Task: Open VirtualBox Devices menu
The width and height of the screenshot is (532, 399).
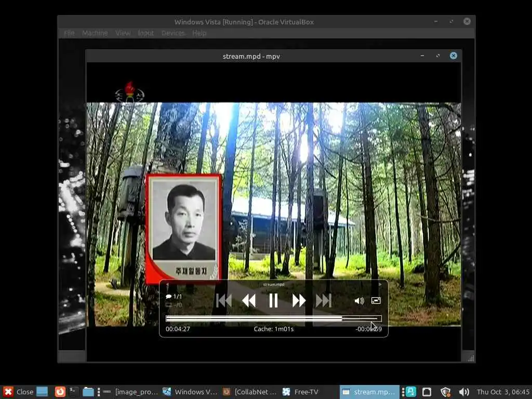Action: tap(173, 33)
